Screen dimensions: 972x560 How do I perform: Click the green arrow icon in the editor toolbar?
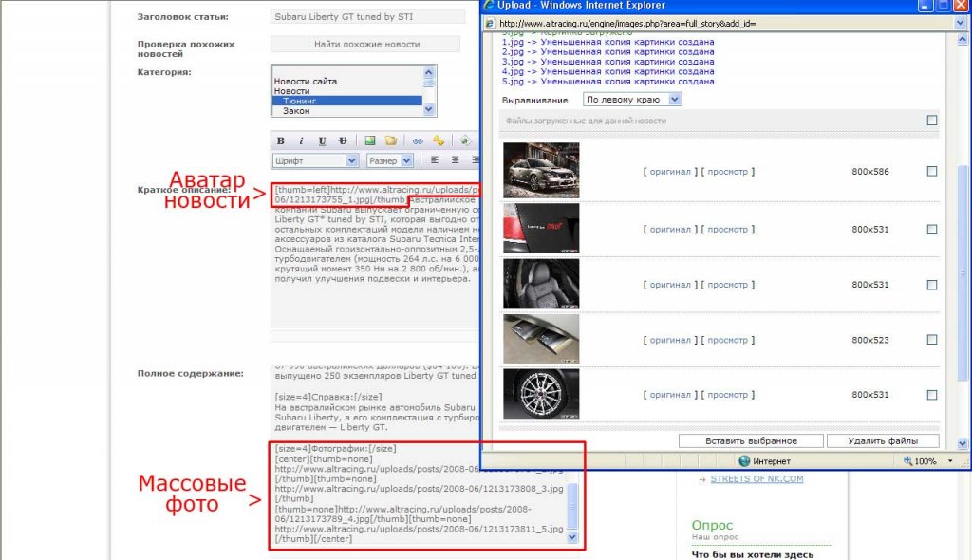[x=465, y=140]
